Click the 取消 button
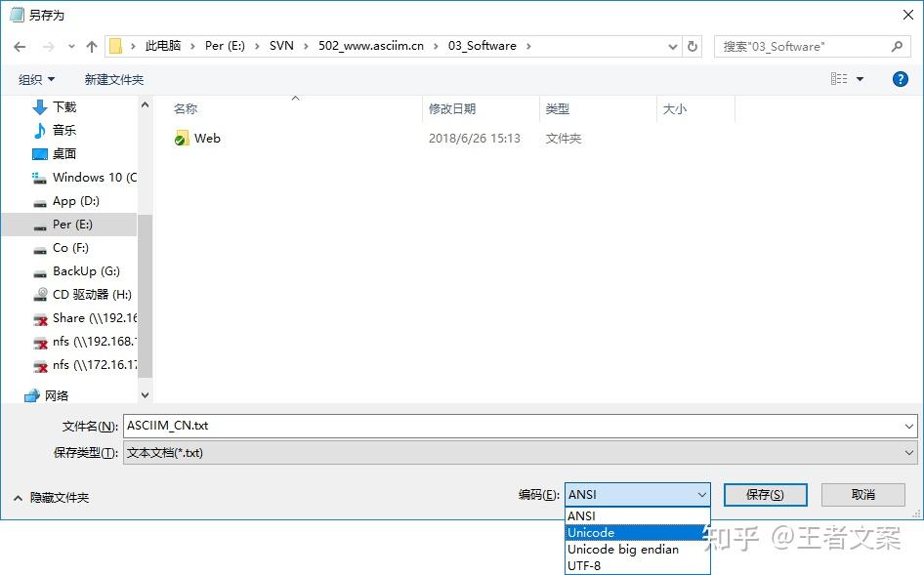 click(861, 495)
